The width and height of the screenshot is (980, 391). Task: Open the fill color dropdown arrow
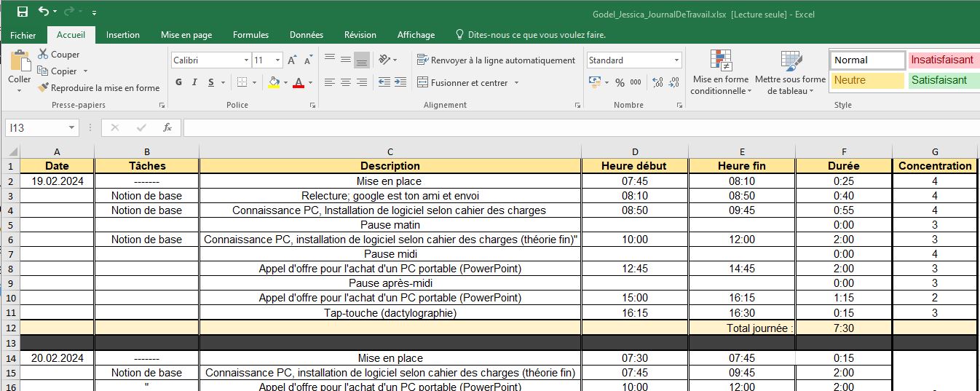pos(285,82)
